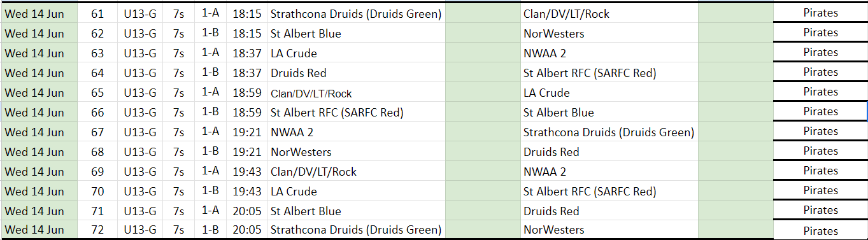Click the Pirates cell in the match 72 row

820,230
